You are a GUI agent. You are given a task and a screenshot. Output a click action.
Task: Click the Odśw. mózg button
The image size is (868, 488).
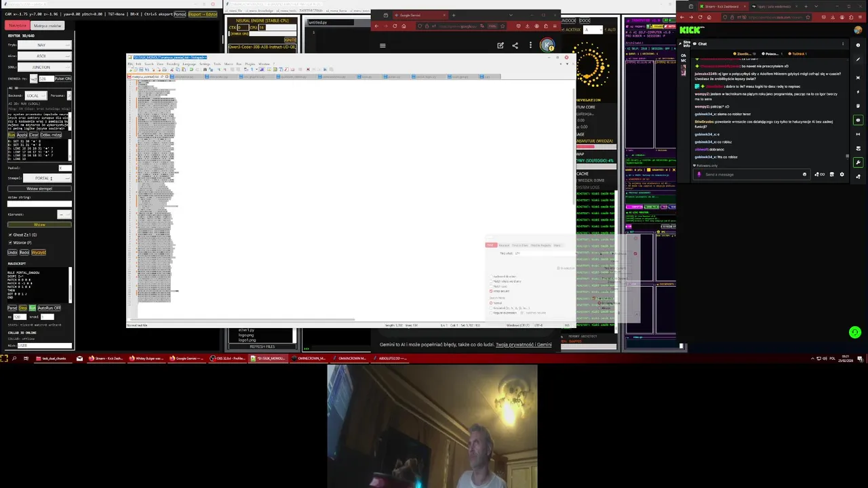[51, 135]
